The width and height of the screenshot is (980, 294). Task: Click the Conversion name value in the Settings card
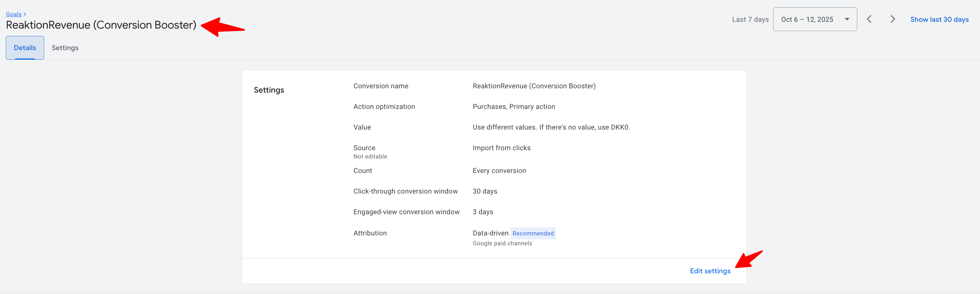[534, 86]
